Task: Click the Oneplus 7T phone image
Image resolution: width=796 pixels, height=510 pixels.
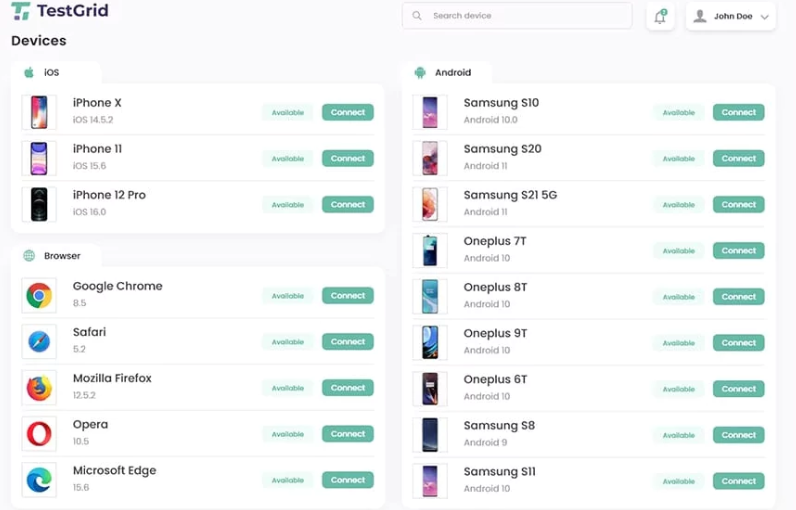Action: click(x=430, y=251)
